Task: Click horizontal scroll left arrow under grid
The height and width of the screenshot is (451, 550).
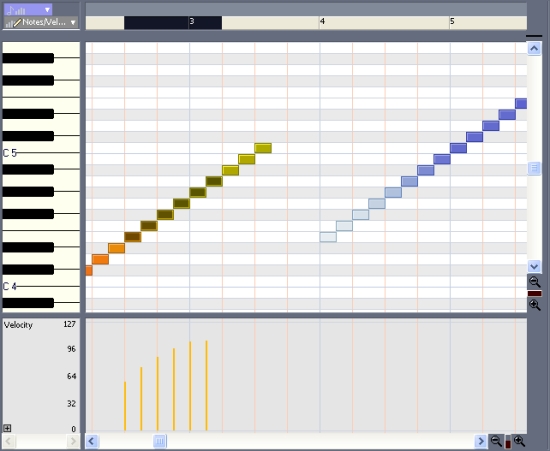Action: 92,441
